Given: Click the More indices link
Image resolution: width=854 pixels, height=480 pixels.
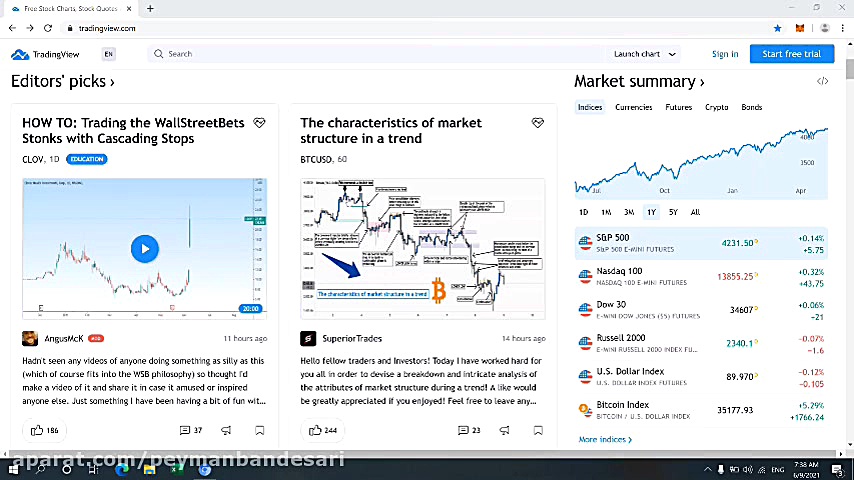Looking at the screenshot, I should tap(605, 439).
